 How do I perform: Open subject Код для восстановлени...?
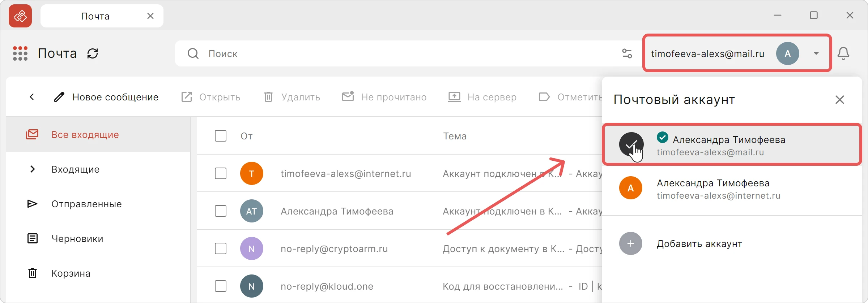click(503, 286)
